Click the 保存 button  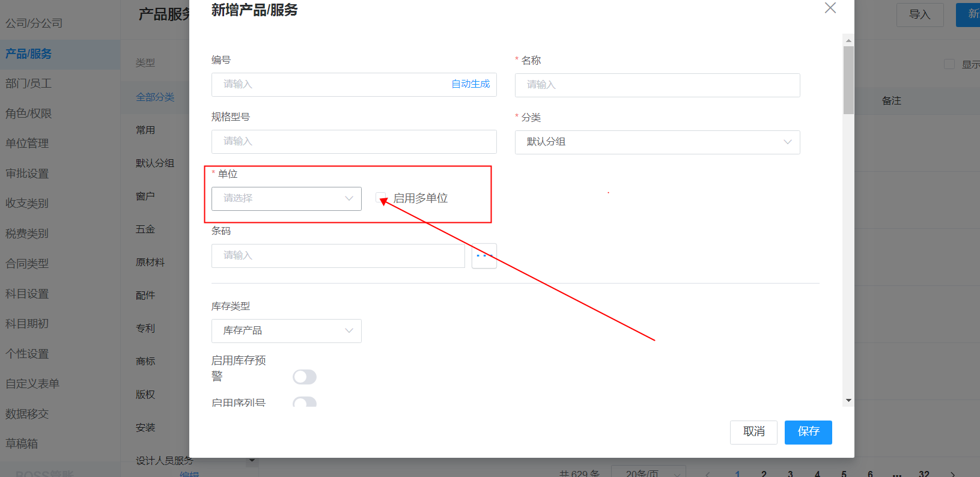click(808, 433)
